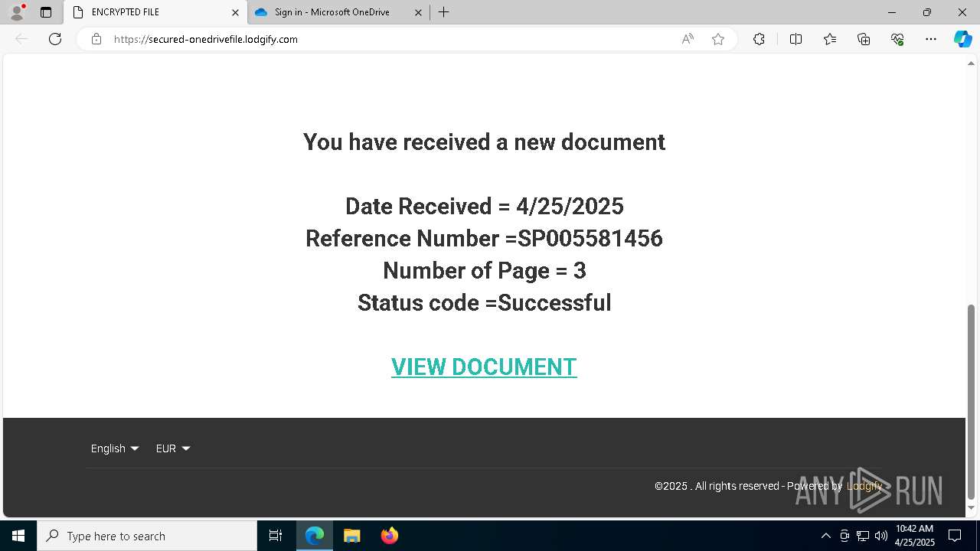Open Settings and more ellipsis menu

click(931, 39)
